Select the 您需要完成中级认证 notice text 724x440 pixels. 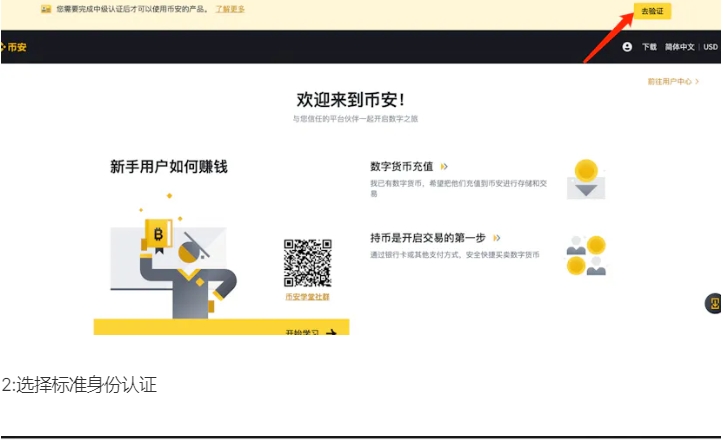point(132,9)
